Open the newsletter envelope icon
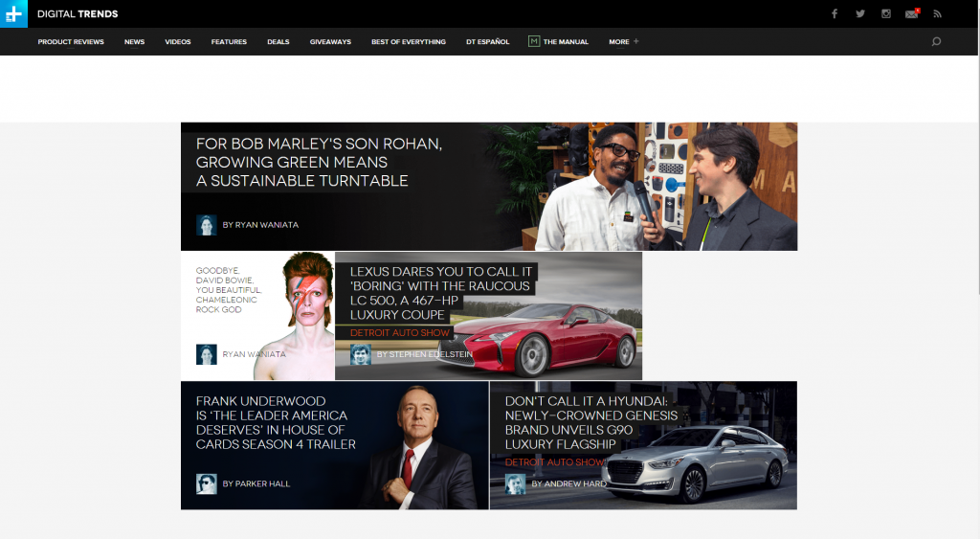This screenshot has width=980, height=539. click(912, 13)
